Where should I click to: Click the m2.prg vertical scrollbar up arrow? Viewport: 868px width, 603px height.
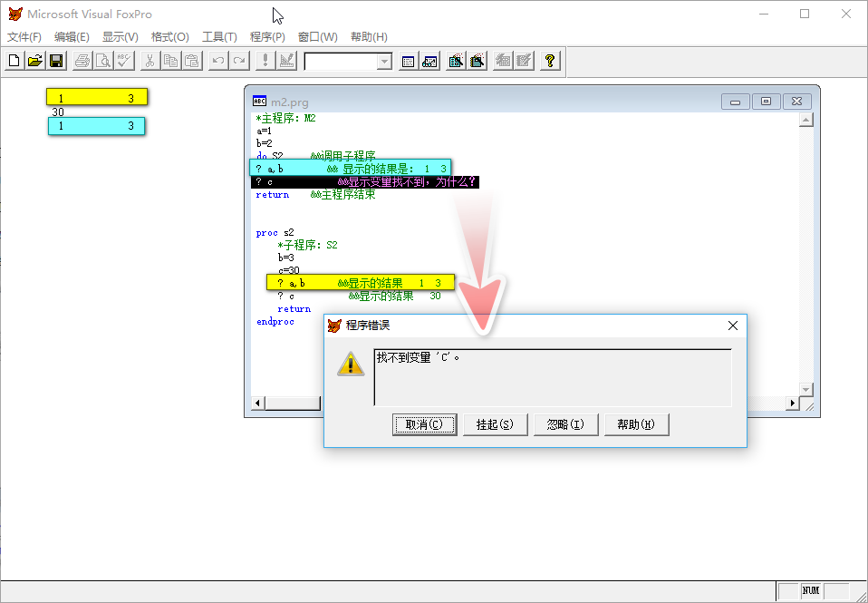coord(806,120)
